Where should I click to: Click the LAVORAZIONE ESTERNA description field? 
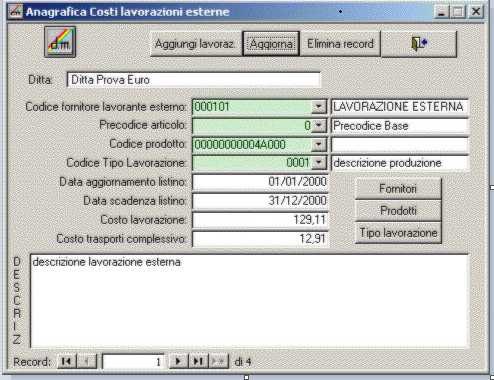pyautogui.click(x=400, y=107)
